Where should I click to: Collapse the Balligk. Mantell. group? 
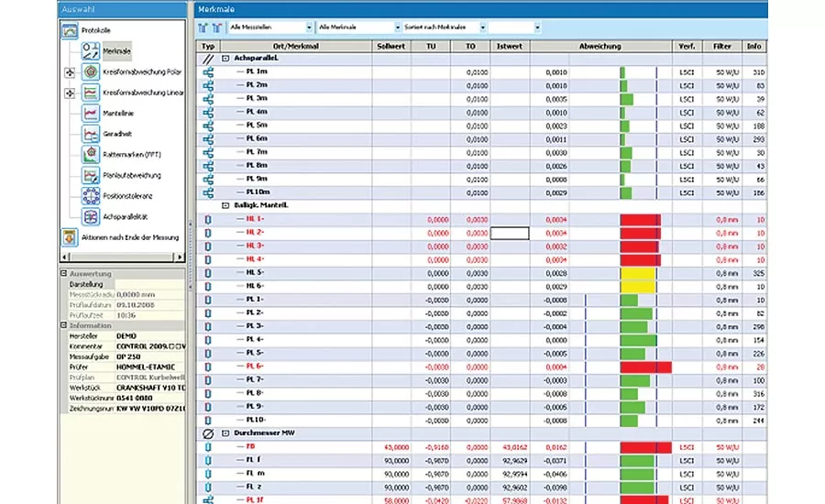click(225, 205)
